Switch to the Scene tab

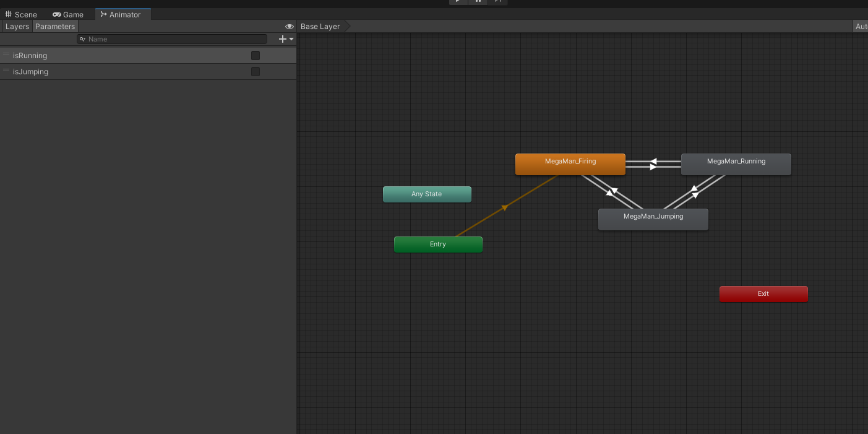point(22,14)
